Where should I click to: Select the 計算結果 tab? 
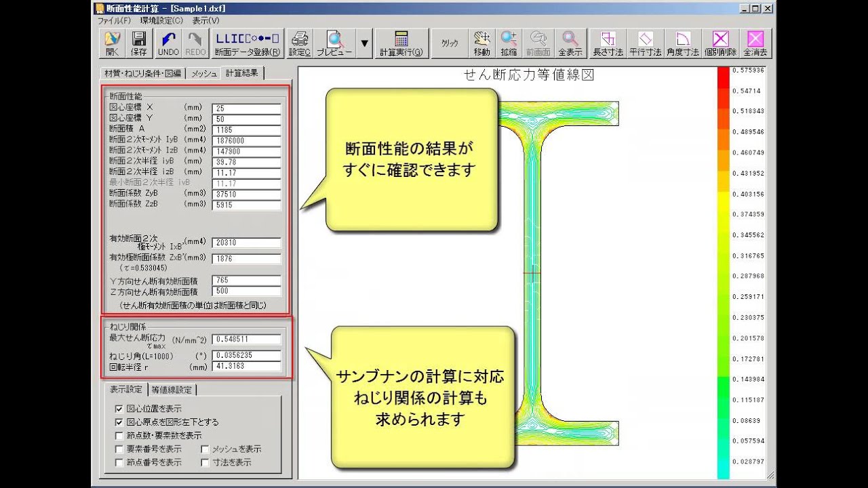click(242, 73)
